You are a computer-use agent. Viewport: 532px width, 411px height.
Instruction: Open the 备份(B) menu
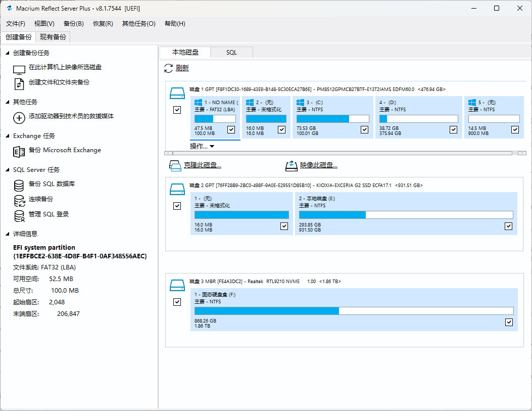74,24
